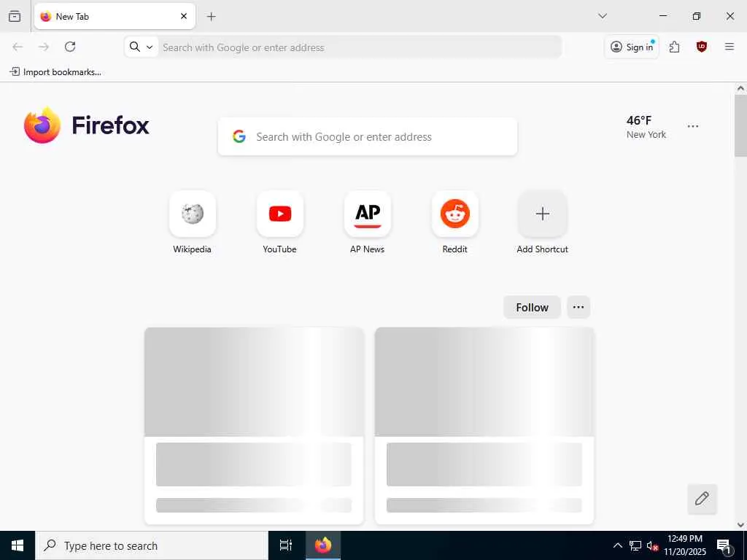Click the Google G logo in the search box

pos(239,136)
